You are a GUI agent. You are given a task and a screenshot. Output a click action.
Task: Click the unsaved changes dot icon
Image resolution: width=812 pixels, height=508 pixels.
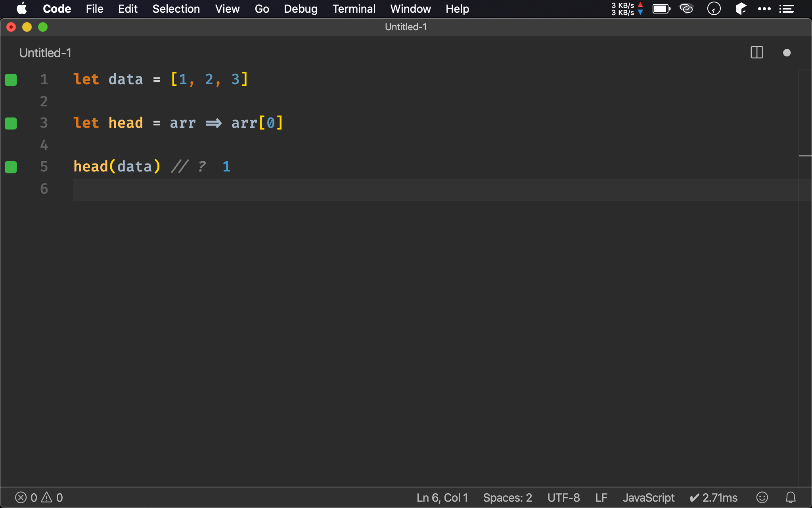[x=787, y=53]
